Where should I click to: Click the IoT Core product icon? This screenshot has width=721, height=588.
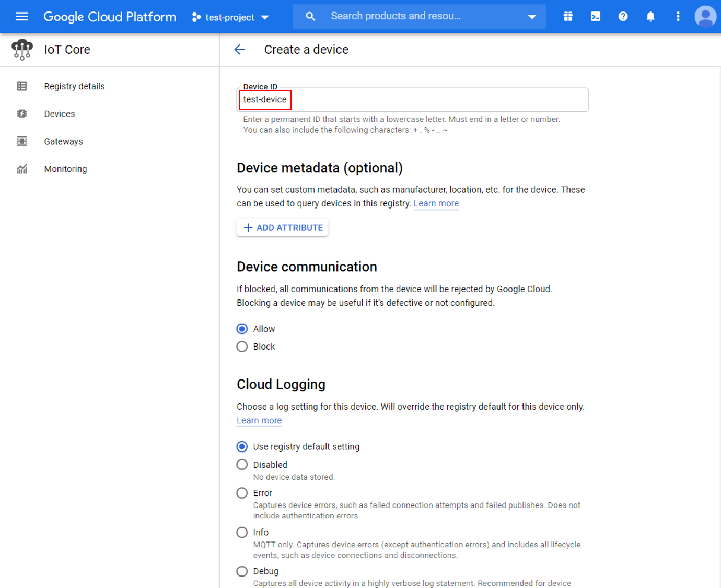[22, 50]
